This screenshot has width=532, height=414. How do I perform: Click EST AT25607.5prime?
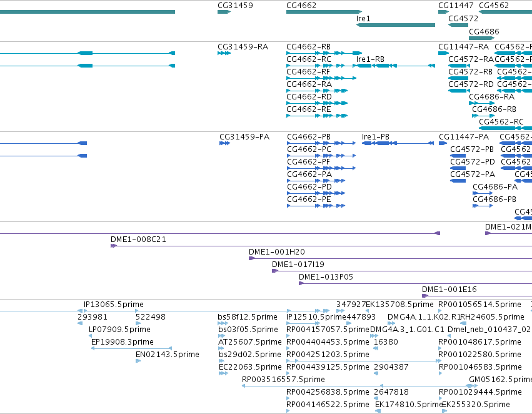point(250,343)
